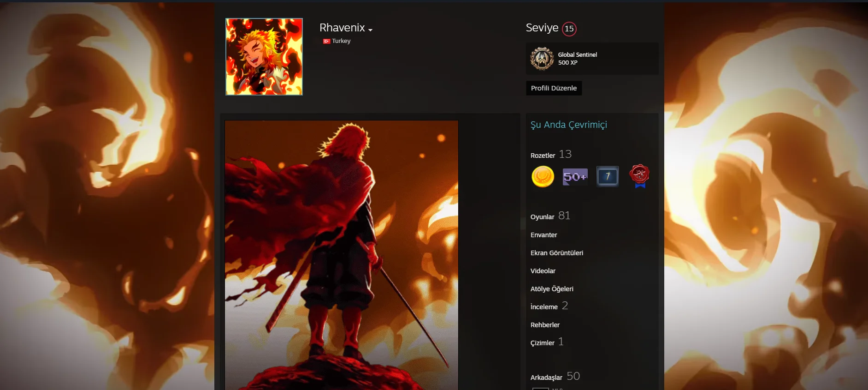Click the Profili Düzenle button

[x=554, y=88]
